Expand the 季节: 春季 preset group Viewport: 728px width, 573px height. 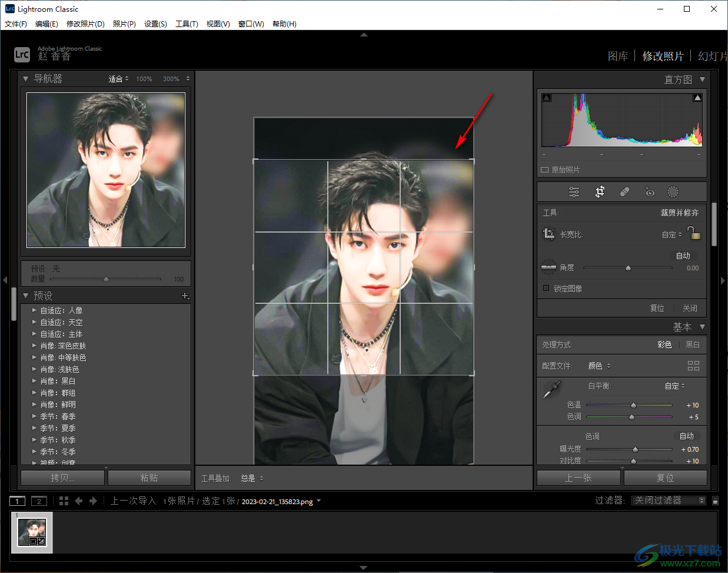34,416
